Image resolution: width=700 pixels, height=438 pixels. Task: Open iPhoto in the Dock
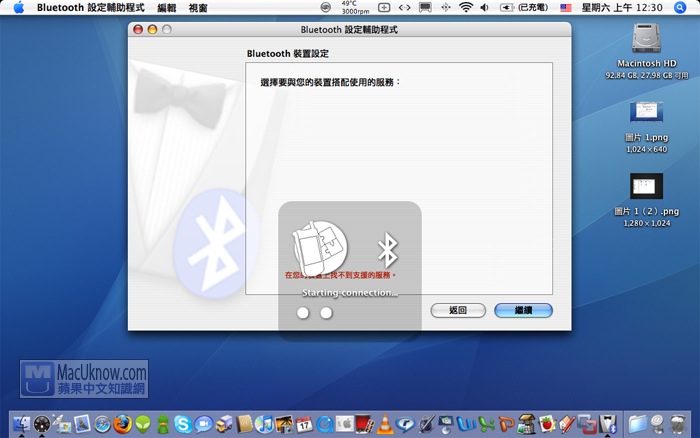pos(284,424)
